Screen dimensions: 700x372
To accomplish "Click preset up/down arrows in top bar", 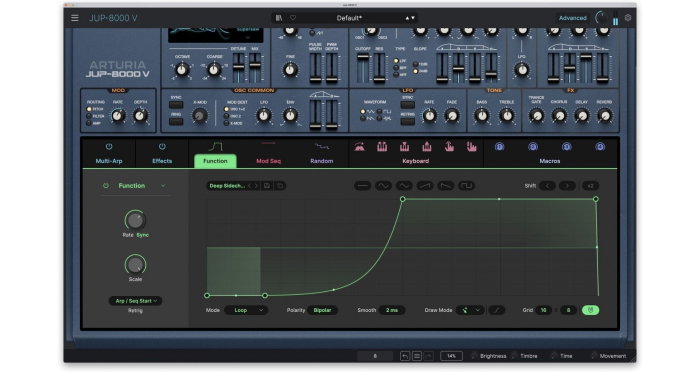I will (410, 18).
